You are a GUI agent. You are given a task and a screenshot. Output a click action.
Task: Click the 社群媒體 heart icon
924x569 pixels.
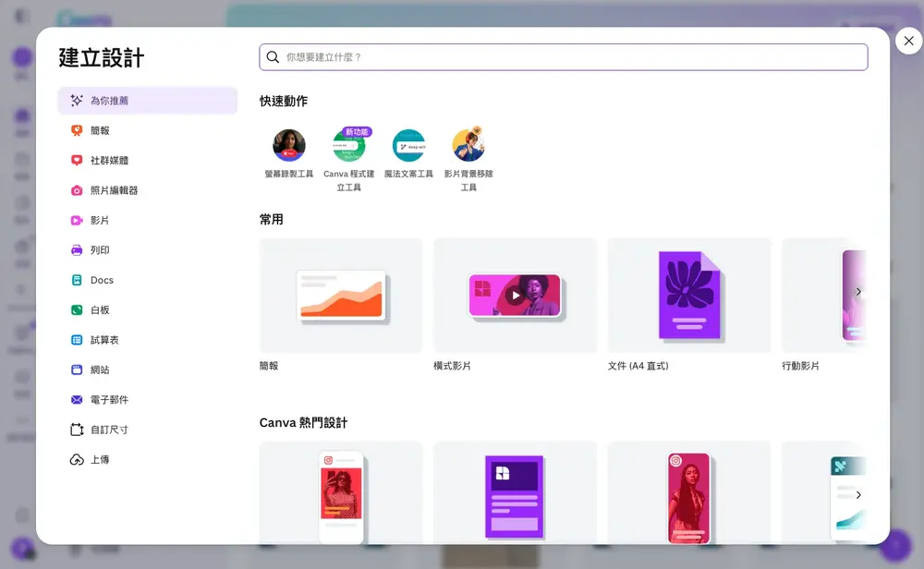(x=77, y=160)
